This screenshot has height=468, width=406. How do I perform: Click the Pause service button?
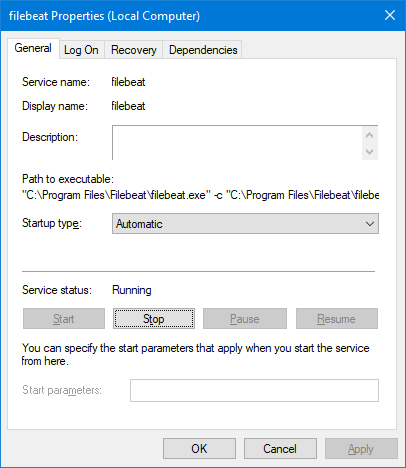click(245, 319)
